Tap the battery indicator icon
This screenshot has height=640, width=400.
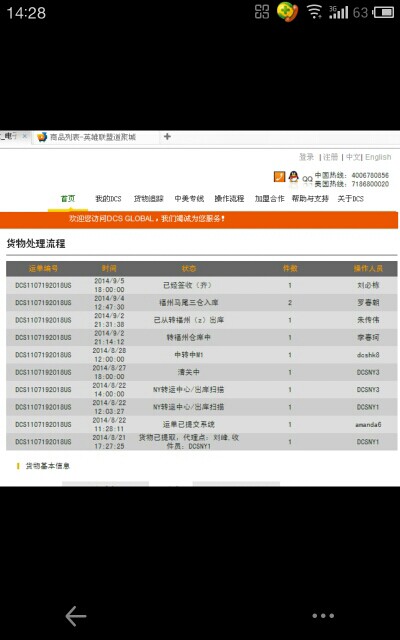tap(384, 12)
